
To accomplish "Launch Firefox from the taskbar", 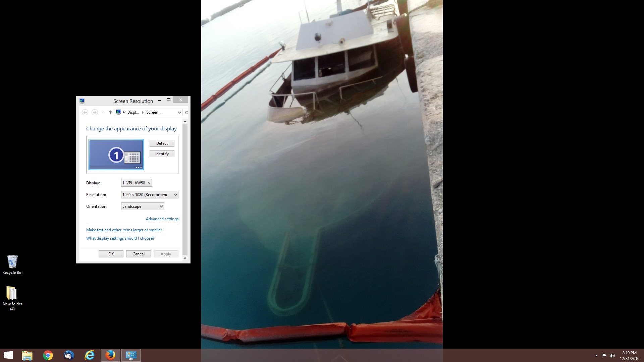I will click(110, 355).
